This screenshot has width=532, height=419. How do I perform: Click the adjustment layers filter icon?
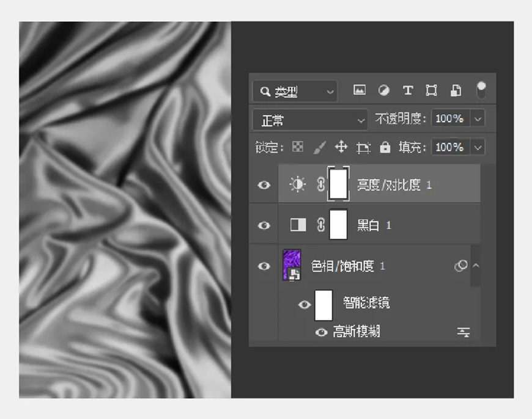pyautogui.click(x=383, y=90)
